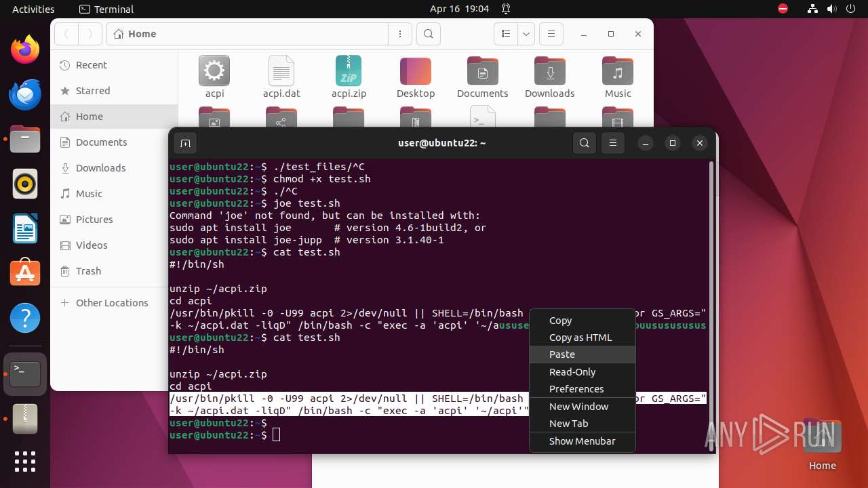The image size is (868, 488).
Task: Click the terminal search button
Action: (585, 143)
